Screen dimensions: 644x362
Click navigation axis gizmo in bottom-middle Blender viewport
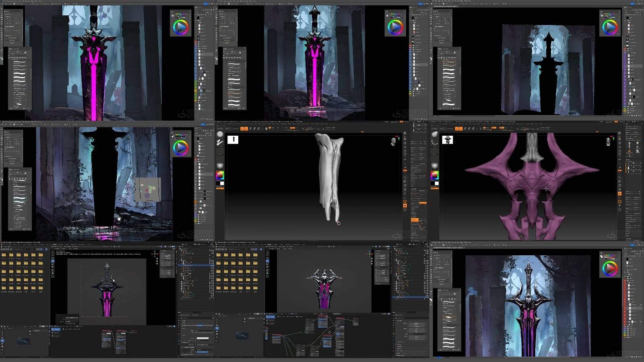[x=370, y=254]
